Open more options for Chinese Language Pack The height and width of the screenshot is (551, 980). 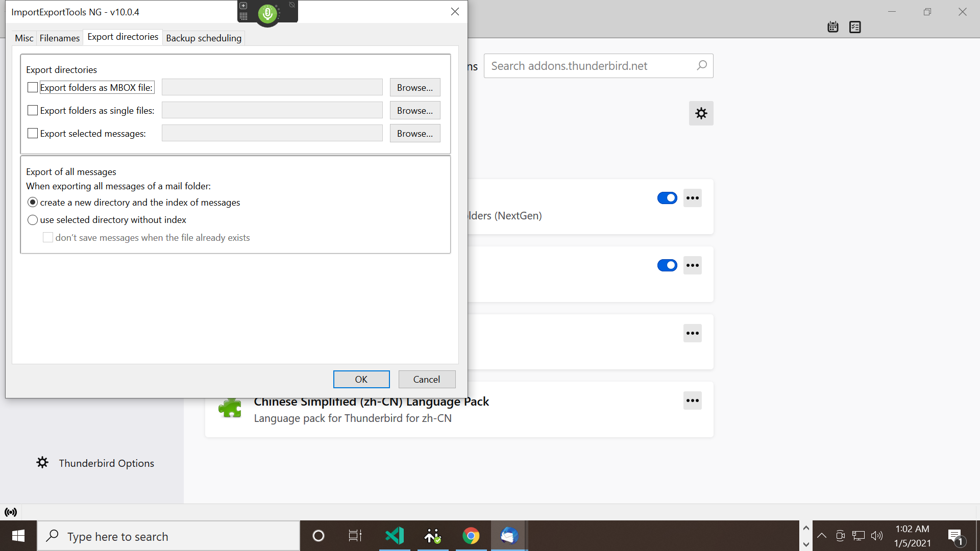click(693, 400)
